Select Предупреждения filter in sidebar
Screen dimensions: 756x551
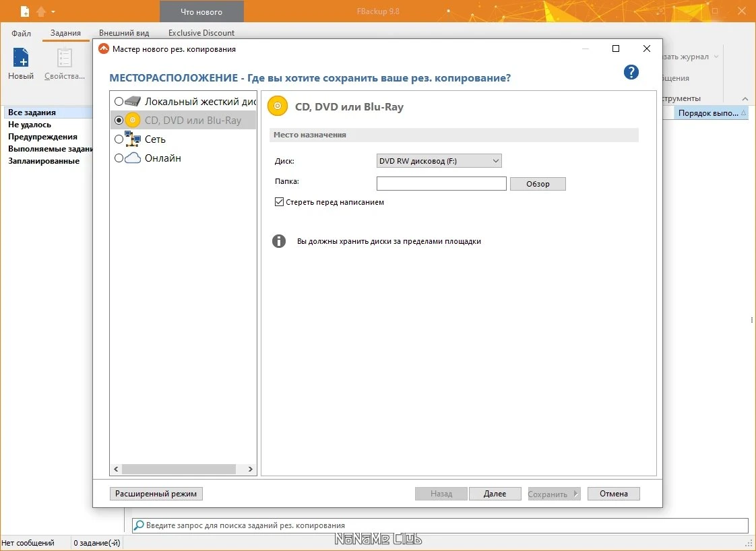click(42, 137)
